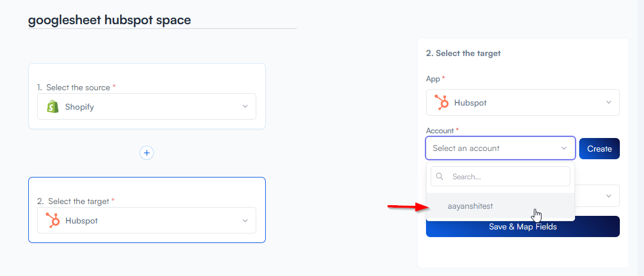Click the Shopify text in the source dropdown

(x=80, y=107)
